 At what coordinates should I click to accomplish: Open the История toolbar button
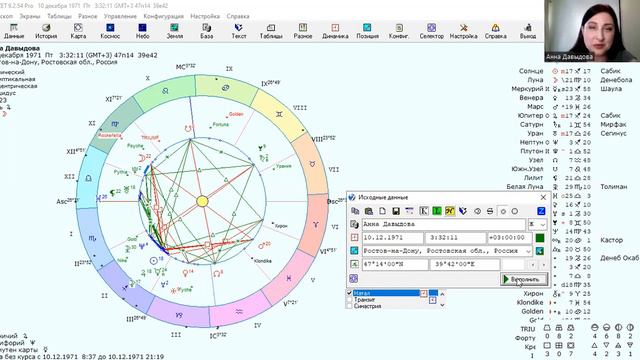tap(46, 31)
